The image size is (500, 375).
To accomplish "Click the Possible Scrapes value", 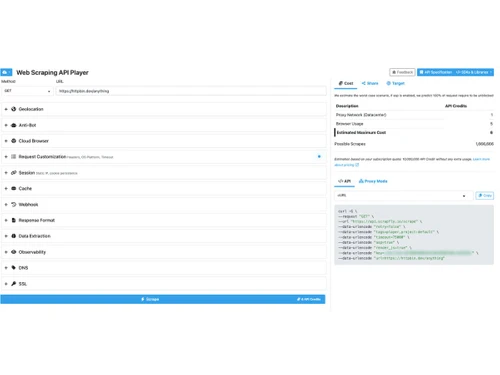I will click(x=484, y=144).
